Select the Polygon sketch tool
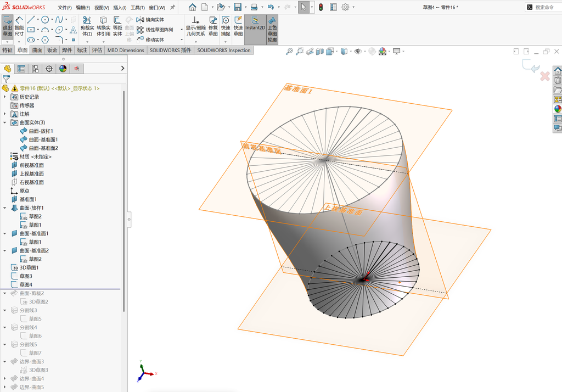Image resolution: width=562 pixels, height=392 pixels. click(45, 40)
